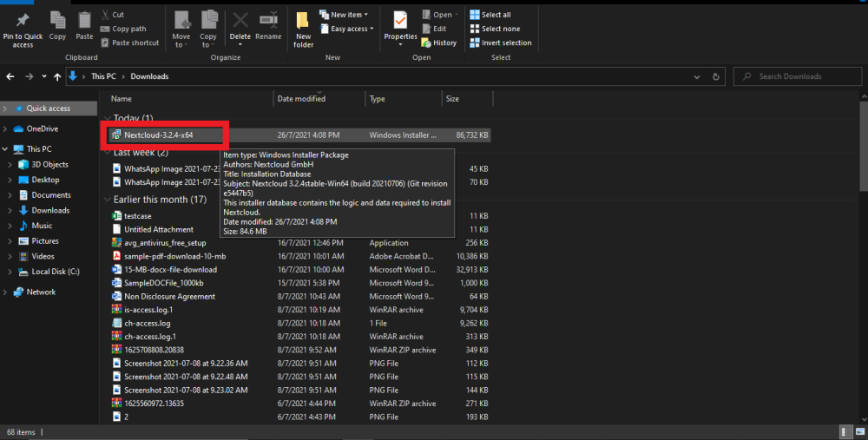
Task: Click the Pin to Quick access icon
Action: click(22, 21)
